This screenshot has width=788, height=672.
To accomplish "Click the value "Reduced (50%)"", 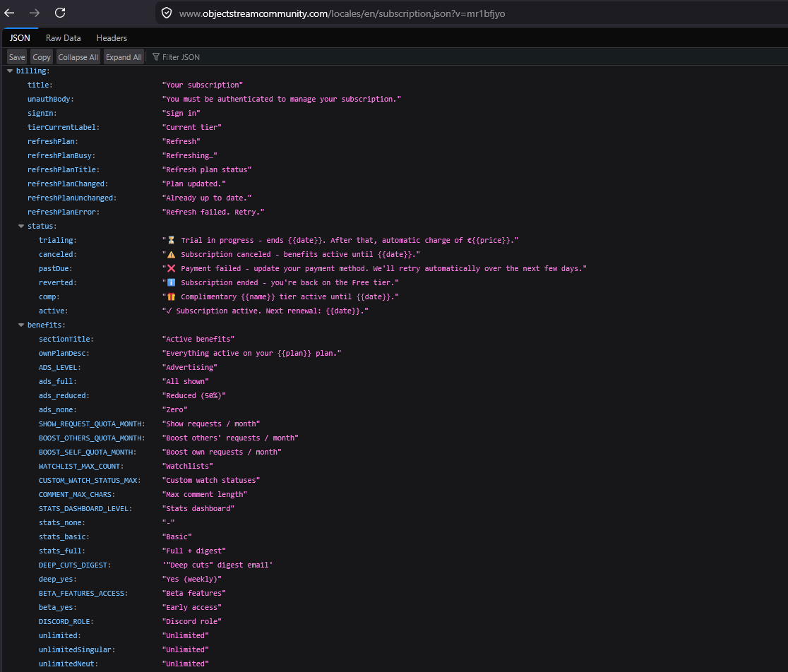I will (x=194, y=396).
